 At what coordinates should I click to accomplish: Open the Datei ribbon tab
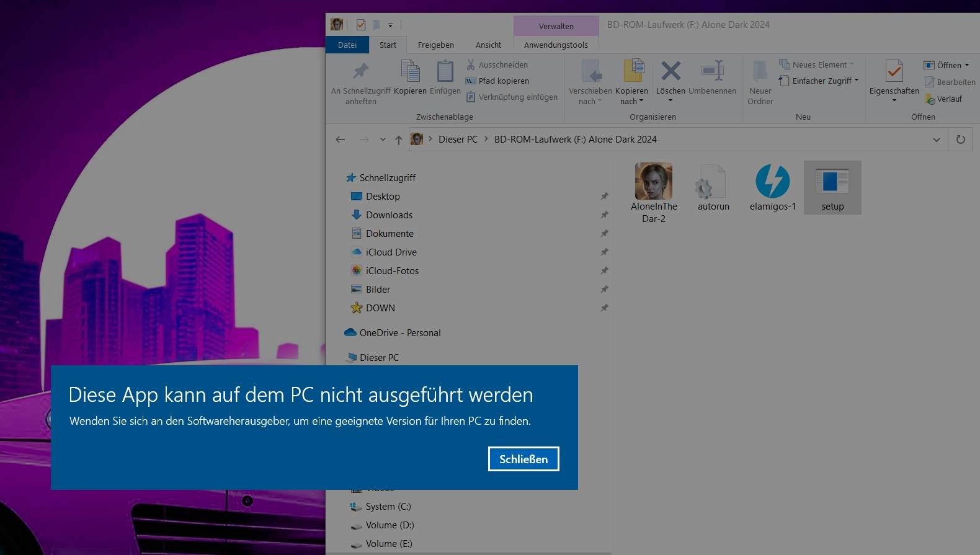(x=347, y=45)
